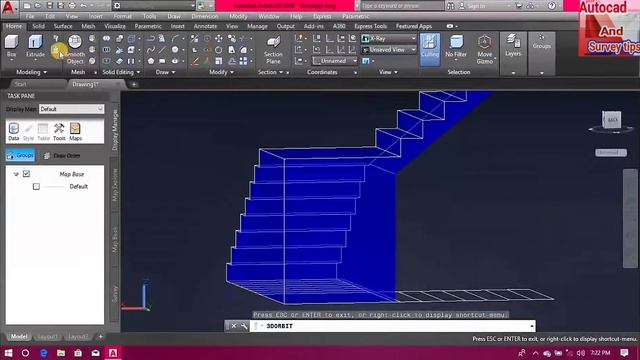
Task: Click the Maps icon in Task Pane
Action: coord(75,131)
